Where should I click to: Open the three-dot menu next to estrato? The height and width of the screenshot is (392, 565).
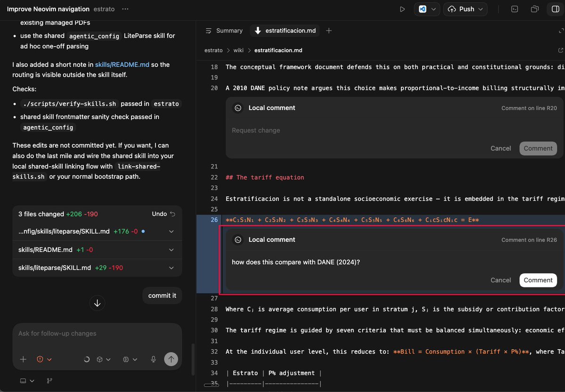tap(125, 9)
